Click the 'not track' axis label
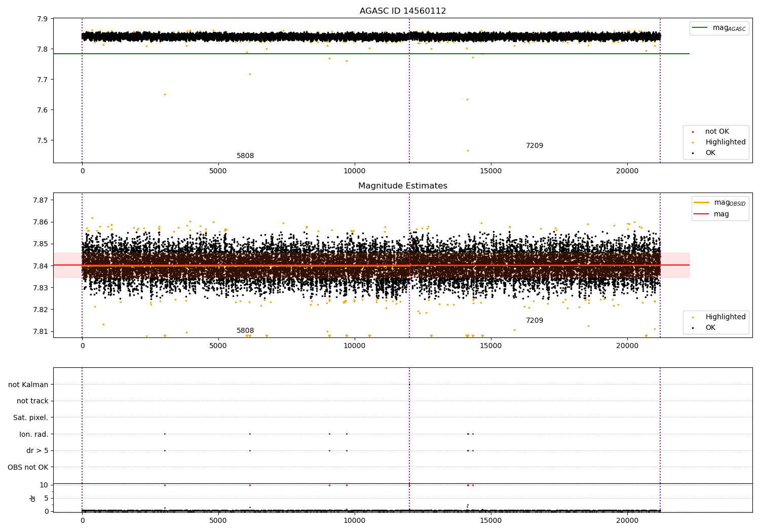Screen dimensions: 760x532 pos(32,401)
